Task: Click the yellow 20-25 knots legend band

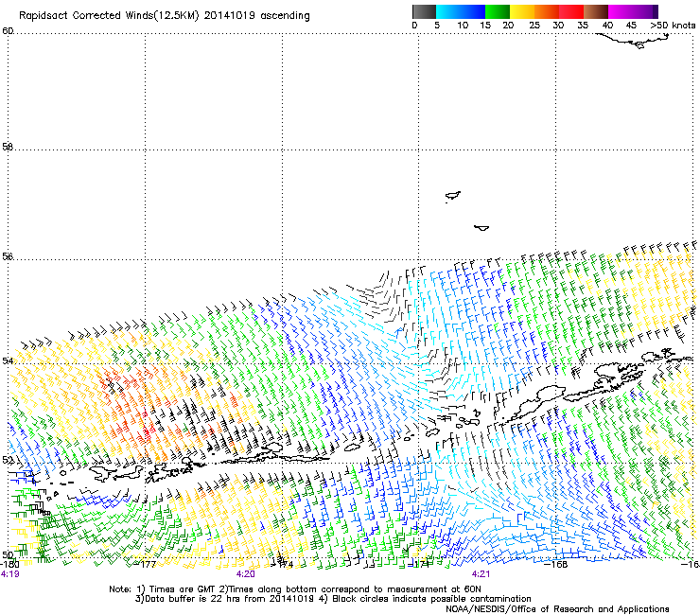Action: (x=522, y=11)
